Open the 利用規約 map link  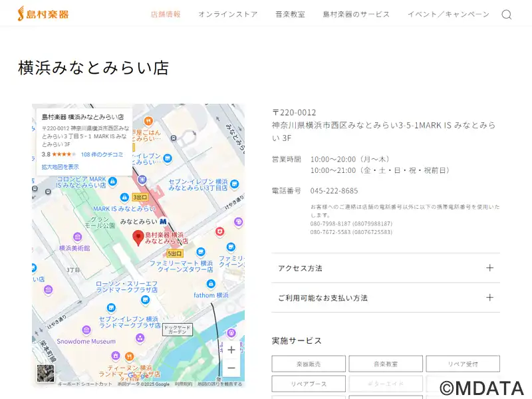tap(184, 384)
